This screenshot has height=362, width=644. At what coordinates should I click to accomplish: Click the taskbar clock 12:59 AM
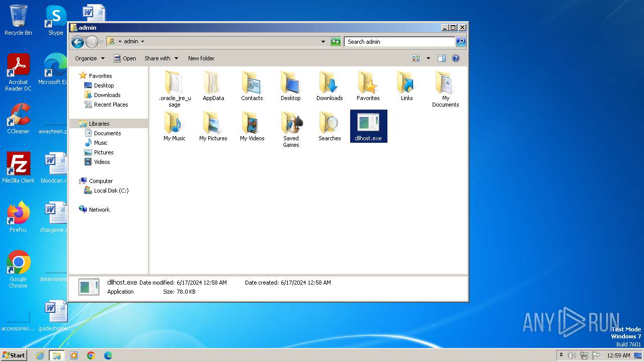click(x=618, y=355)
